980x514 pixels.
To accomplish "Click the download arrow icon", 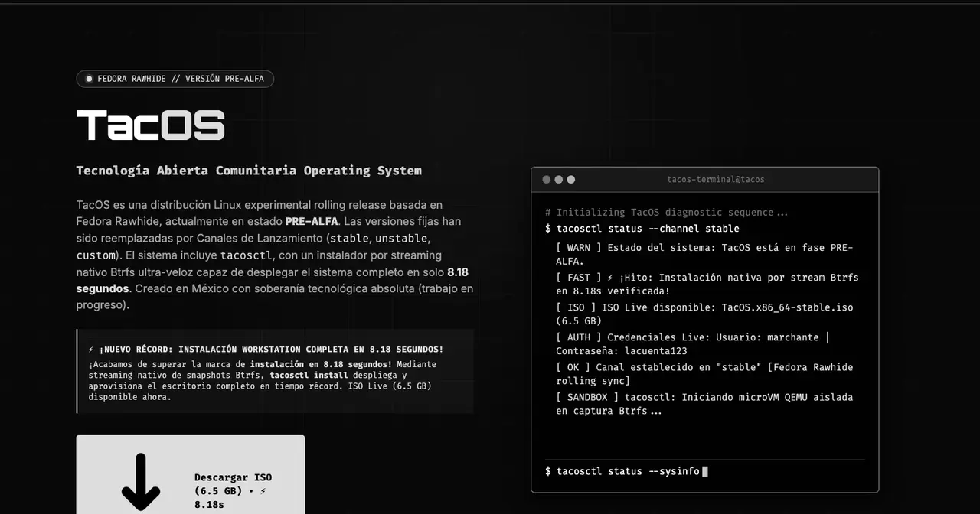I will pos(141,482).
